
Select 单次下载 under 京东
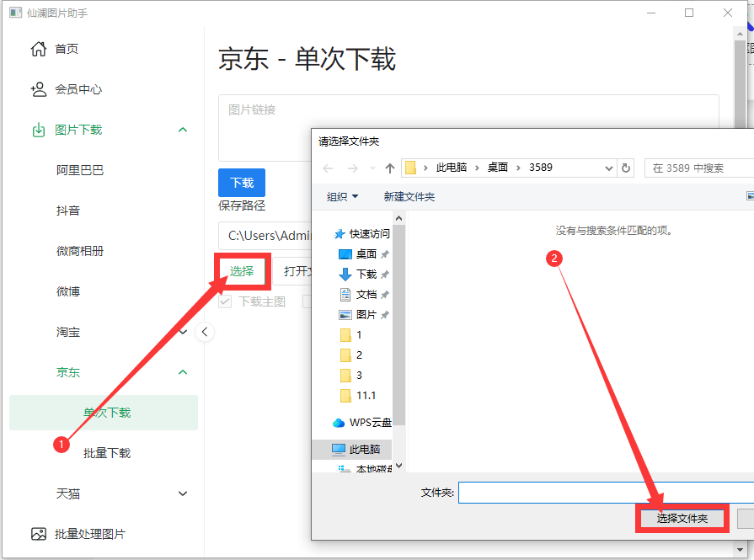point(104,413)
